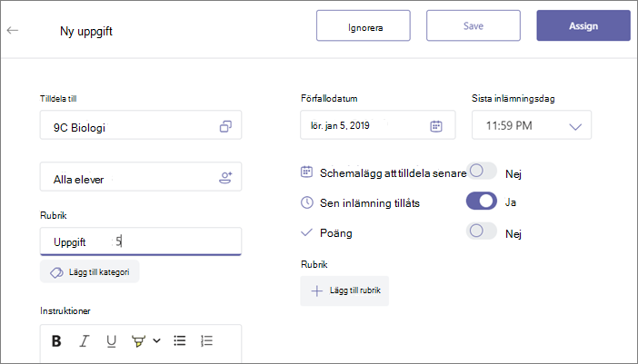Click the Uppgift 5 title field
This screenshot has height=364, width=638.
point(141,241)
